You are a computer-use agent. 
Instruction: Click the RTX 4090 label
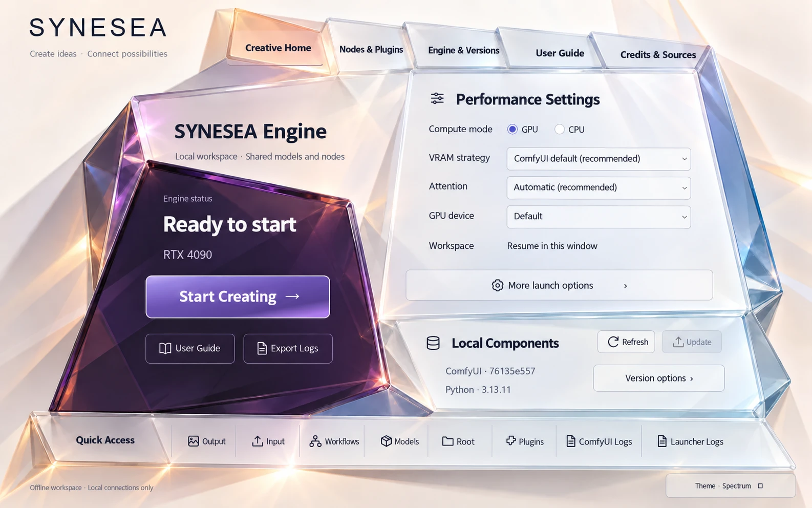point(187,255)
